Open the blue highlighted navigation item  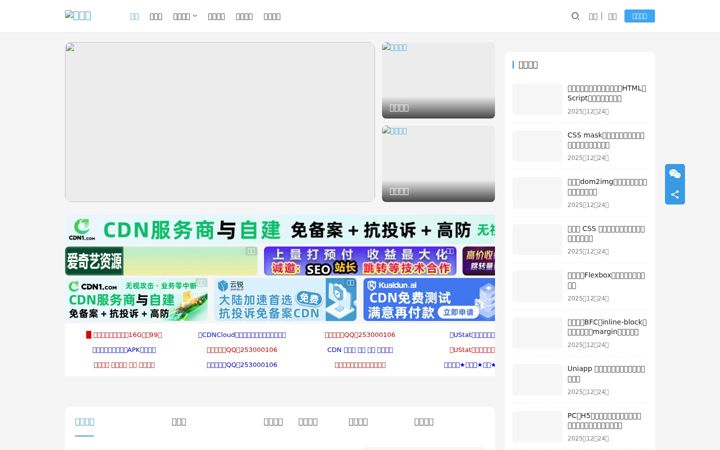pyautogui.click(x=134, y=16)
